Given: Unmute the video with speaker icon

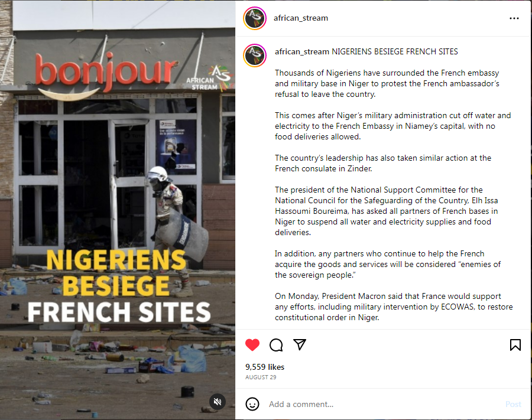Looking at the screenshot, I should [218, 402].
